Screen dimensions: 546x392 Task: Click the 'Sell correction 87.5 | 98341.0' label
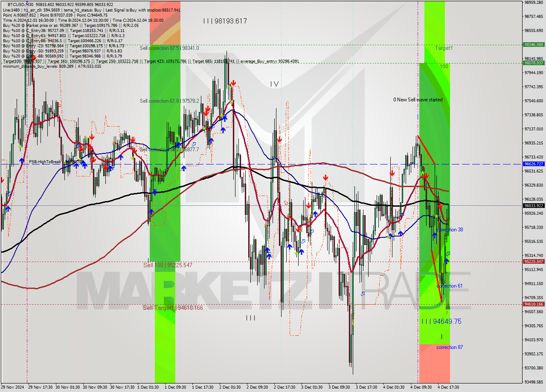coord(169,48)
